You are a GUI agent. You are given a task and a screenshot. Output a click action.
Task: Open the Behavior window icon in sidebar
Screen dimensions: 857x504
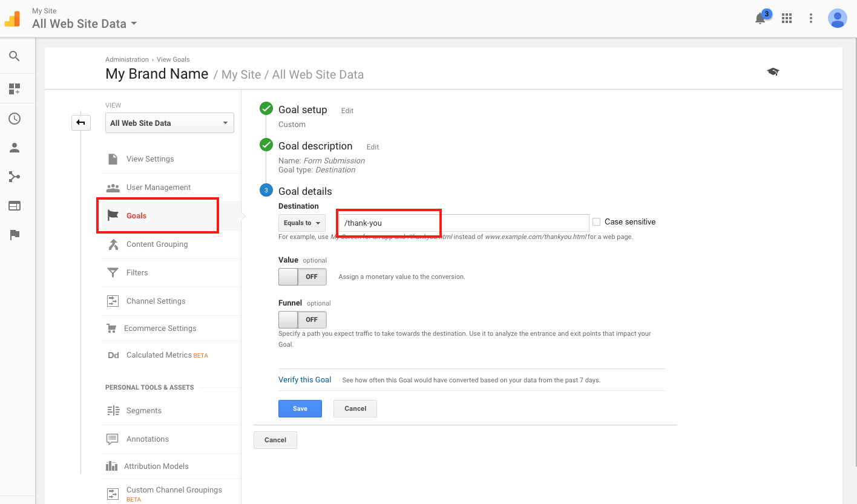[15, 206]
